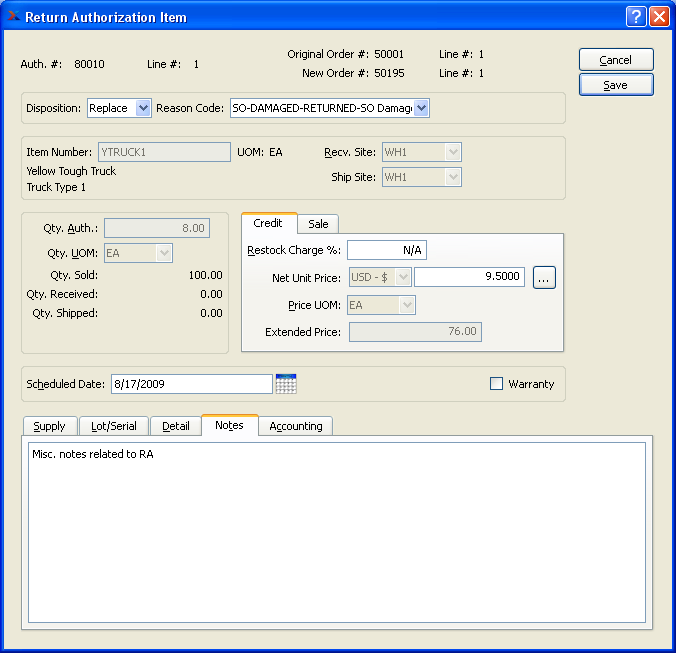The width and height of the screenshot is (676, 653).
Task: Show the Detail tab
Action: pos(176,426)
